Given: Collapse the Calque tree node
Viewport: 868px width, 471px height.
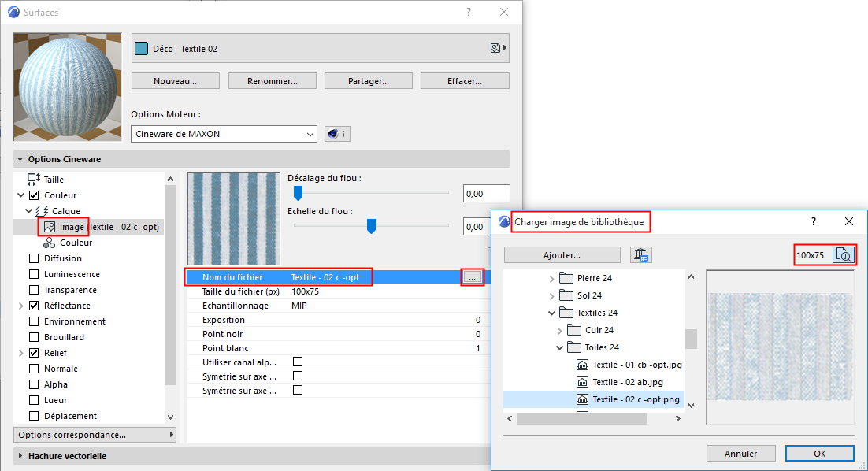Looking at the screenshot, I should click(x=29, y=211).
